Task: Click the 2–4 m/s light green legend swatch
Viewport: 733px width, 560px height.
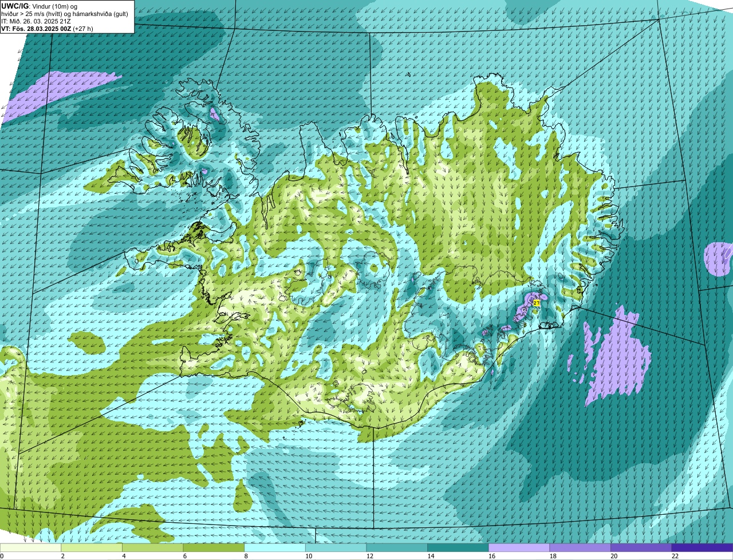Action: pos(92,547)
